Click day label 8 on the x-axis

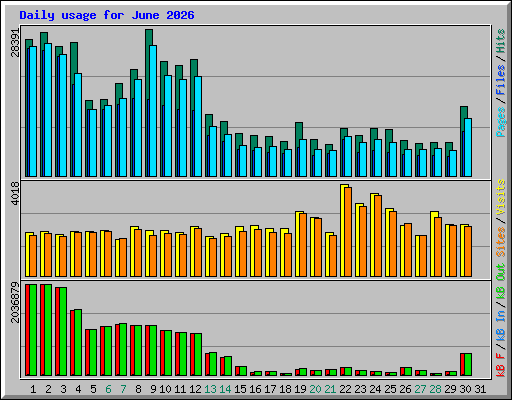click(138, 389)
